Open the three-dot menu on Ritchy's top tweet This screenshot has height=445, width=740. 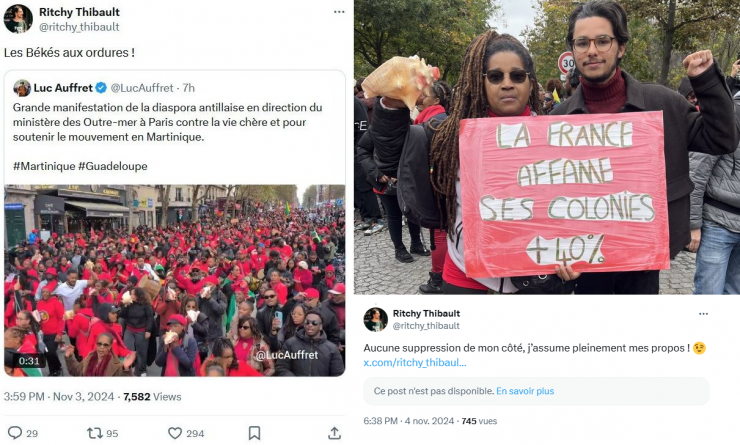[x=339, y=12]
